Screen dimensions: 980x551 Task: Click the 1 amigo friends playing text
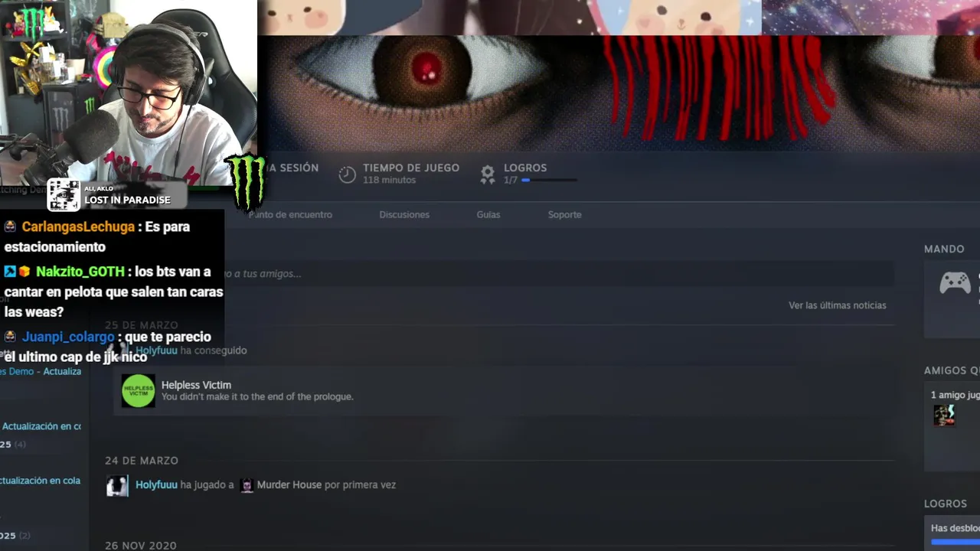coord(955,396)
